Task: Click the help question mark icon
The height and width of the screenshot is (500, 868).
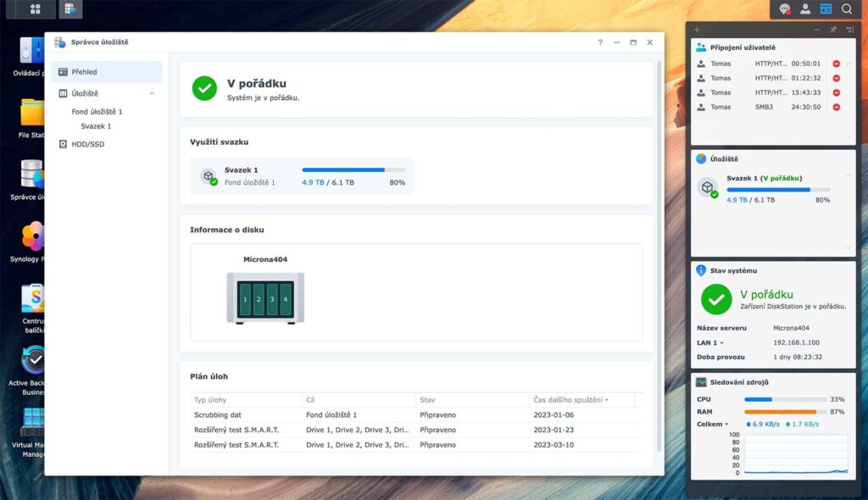Action: click(600, 42)
